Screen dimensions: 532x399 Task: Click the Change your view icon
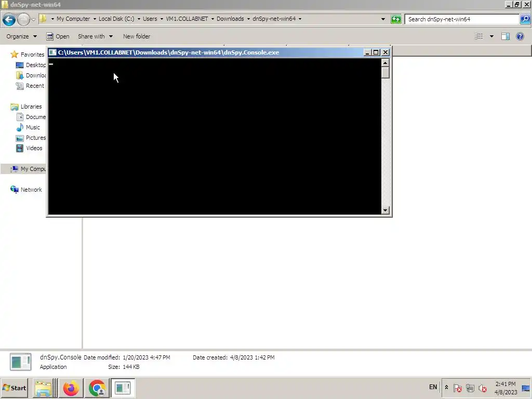[478, 36]
